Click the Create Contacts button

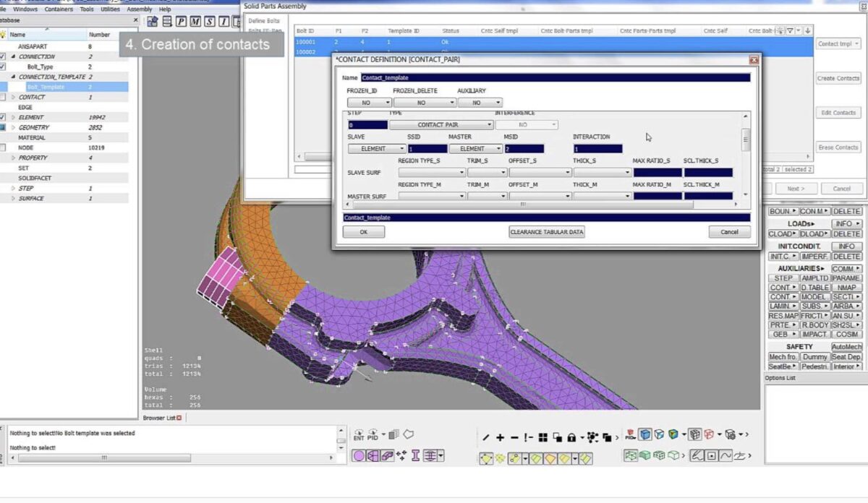pyautogui.click(x=838, y=78)
